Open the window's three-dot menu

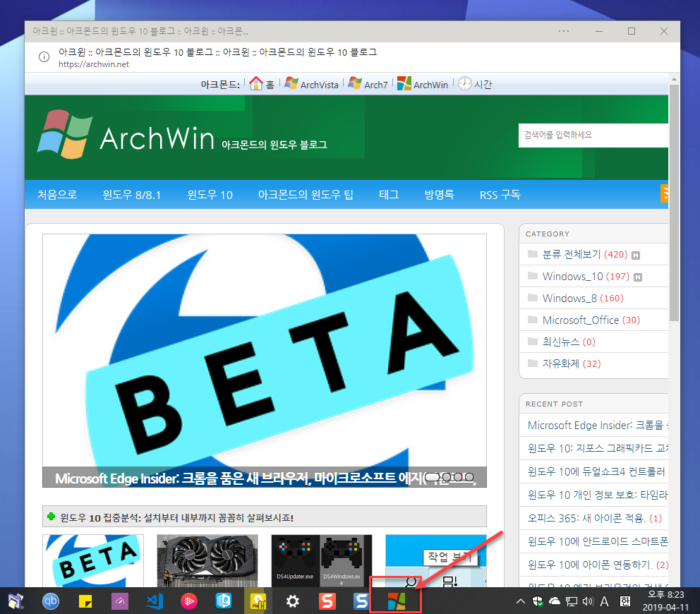point(564,31)
